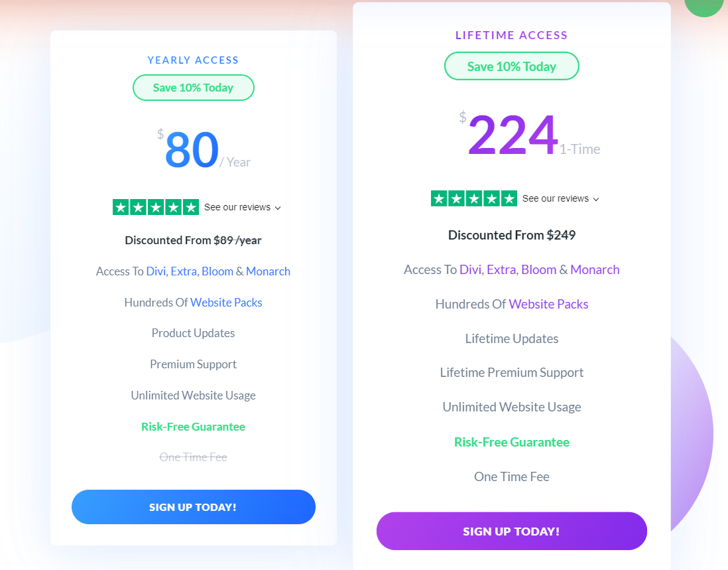The height and width of the screenshot is (570, 728).
Task: Open the purple Website Packs link
Action: (548, 304)
